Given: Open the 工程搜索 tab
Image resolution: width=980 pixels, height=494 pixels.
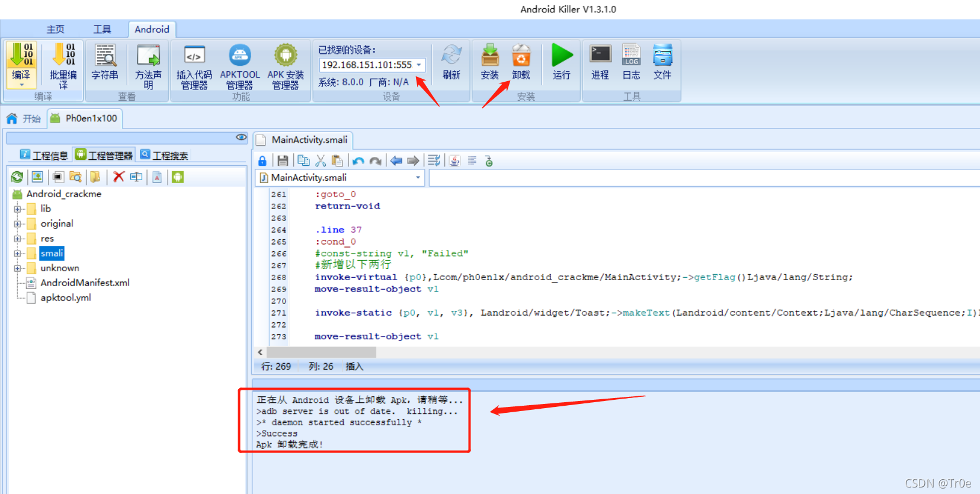Looking at the screenshot, I should click(x=164, y=155).
